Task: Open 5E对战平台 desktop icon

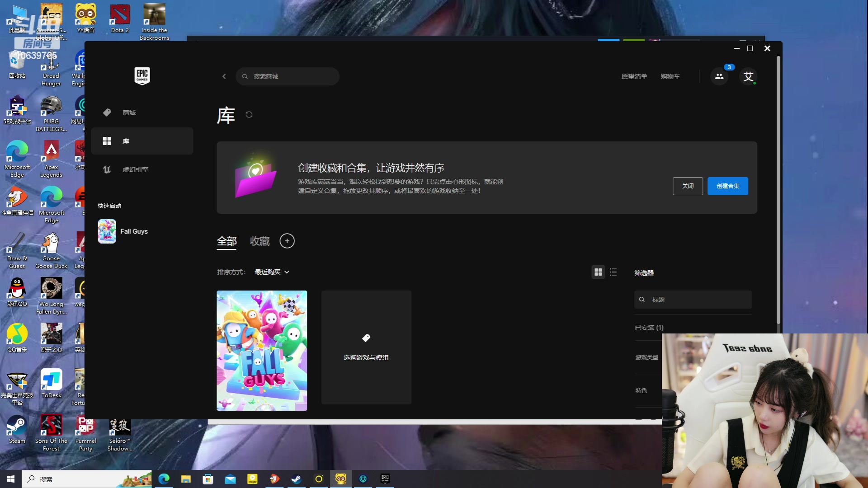Action: pos(17,110)
